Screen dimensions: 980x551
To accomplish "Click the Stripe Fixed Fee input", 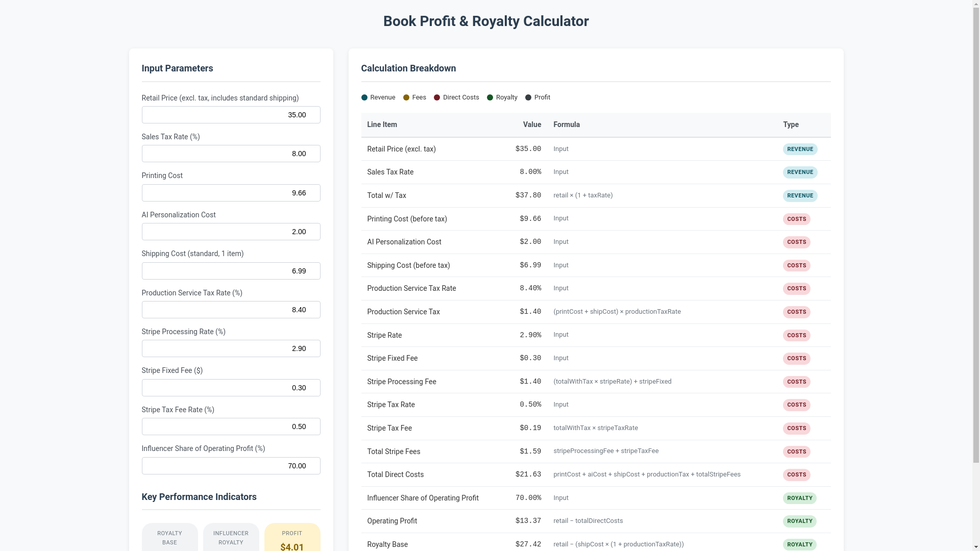I will coord(231,388).
